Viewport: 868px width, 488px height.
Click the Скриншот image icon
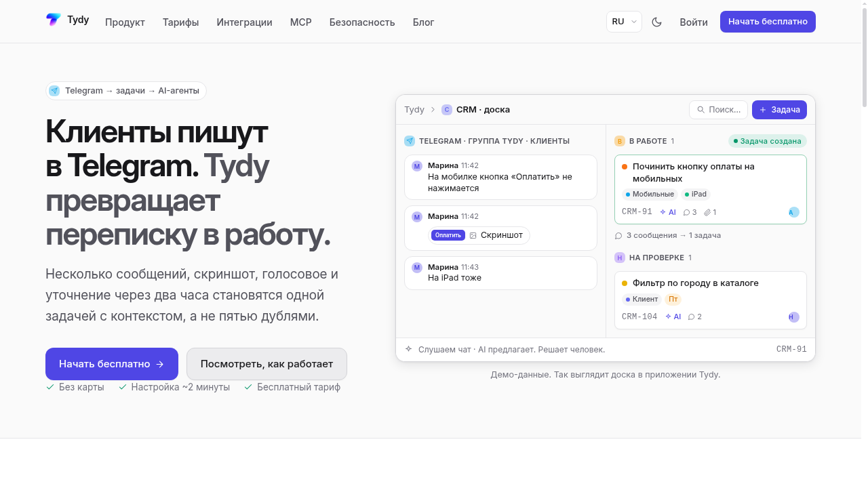coord(473,235)
